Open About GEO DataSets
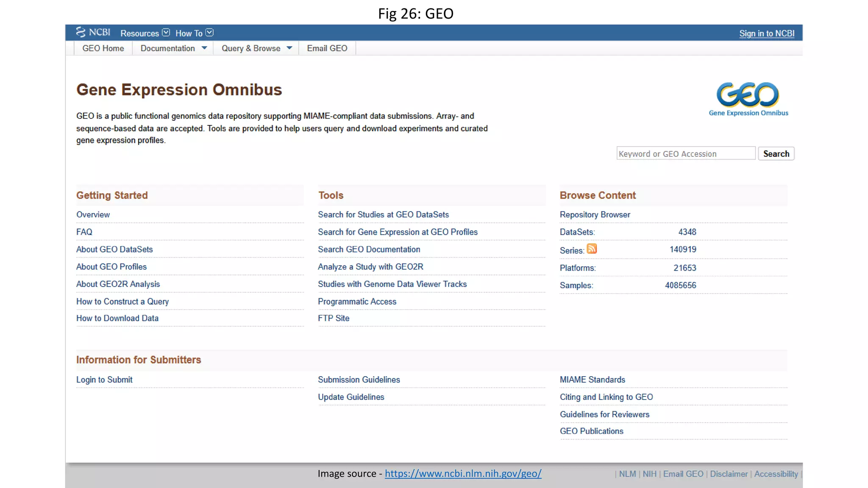 [x=114, y=249]
